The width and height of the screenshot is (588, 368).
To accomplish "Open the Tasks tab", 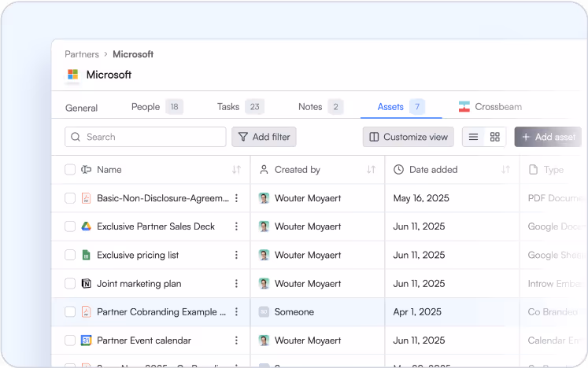I will click(x=241, y=107).
